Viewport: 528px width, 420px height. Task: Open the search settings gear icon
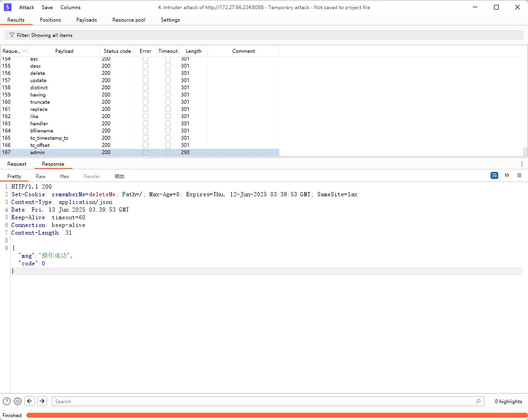click(17, 401)
